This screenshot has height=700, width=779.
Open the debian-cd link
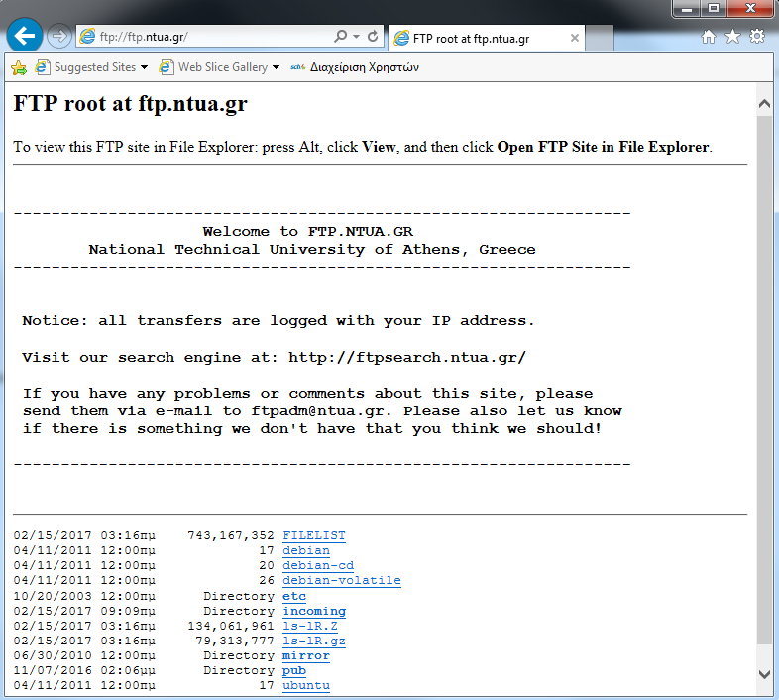318,566
